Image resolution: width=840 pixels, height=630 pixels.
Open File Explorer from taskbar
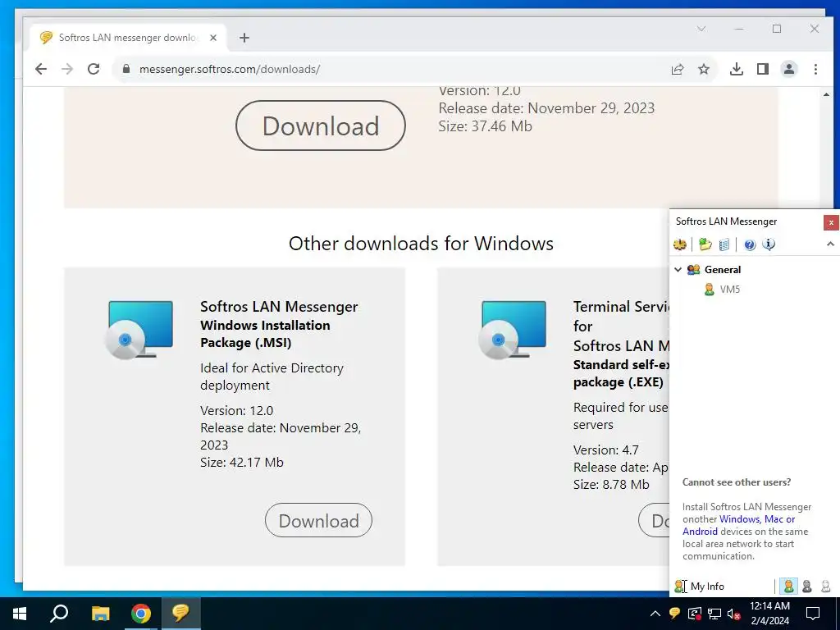click(x=100, y=614)
